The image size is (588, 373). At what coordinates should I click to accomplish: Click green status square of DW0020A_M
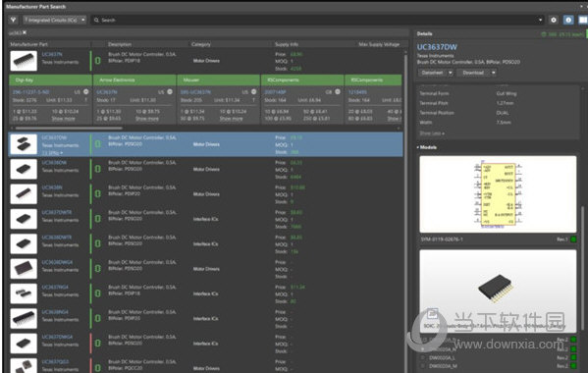tap(573, 365)
